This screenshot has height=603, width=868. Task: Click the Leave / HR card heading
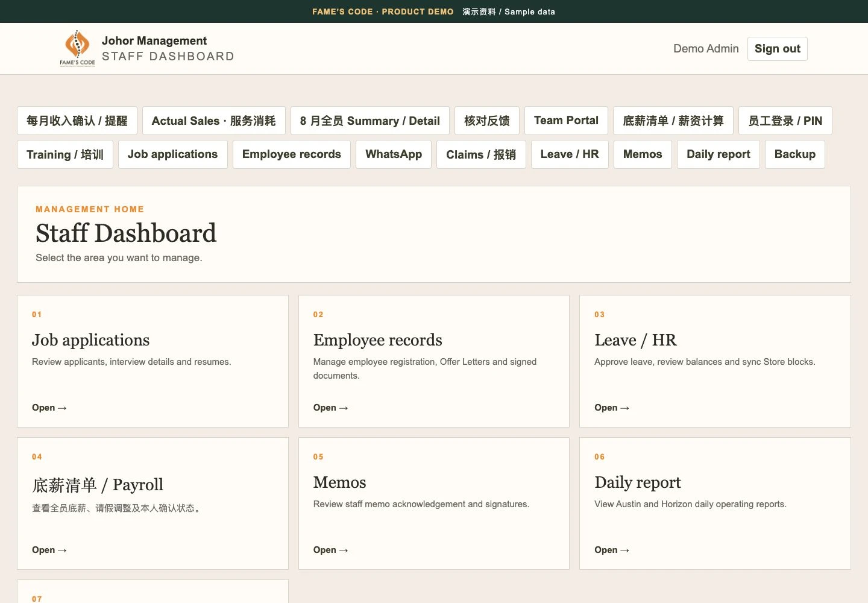point(635,340)
